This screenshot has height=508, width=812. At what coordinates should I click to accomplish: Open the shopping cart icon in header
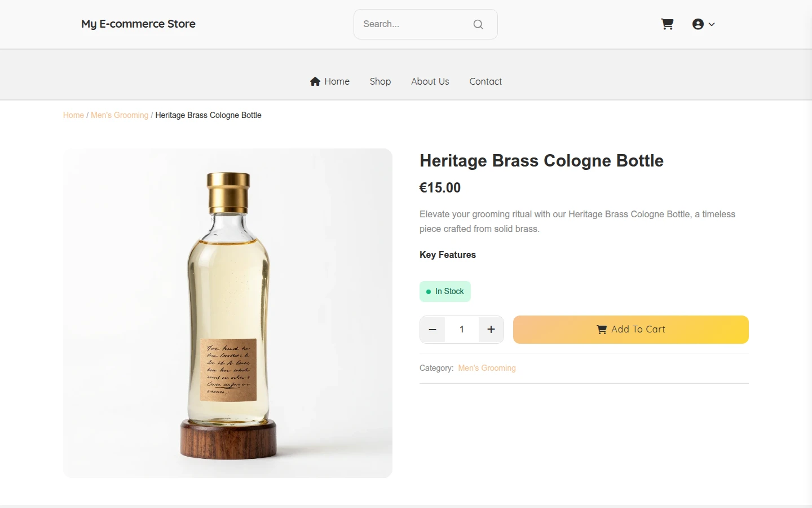tap(667, 24)
